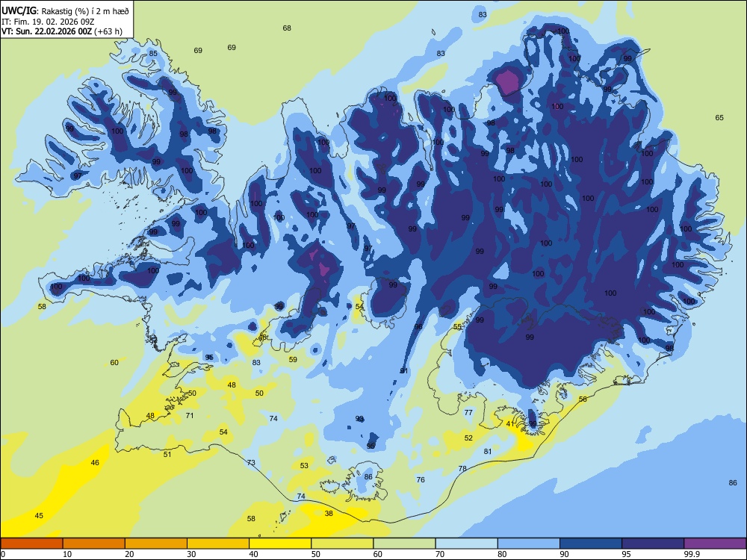
Task: Click the 'VT: Sun. 22.02.2026 00Z' valid time
Action: [46, 31]
